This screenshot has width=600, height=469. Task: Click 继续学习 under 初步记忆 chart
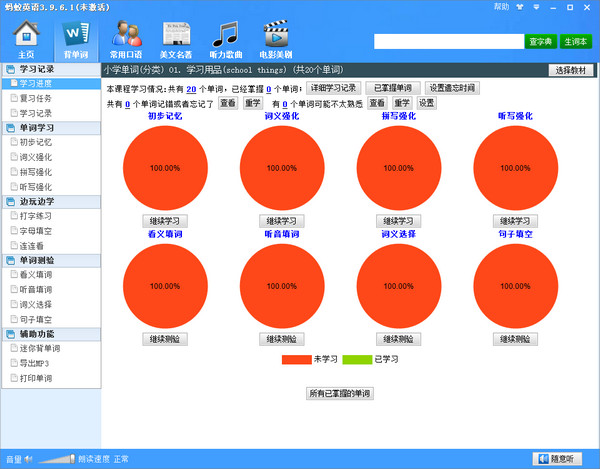click(165, 221)
